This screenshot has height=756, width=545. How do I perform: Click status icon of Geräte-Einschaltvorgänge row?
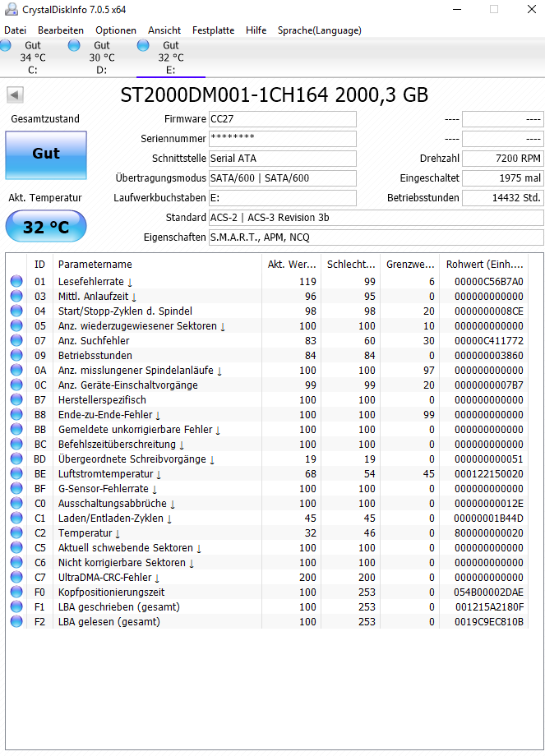[16, 385]
